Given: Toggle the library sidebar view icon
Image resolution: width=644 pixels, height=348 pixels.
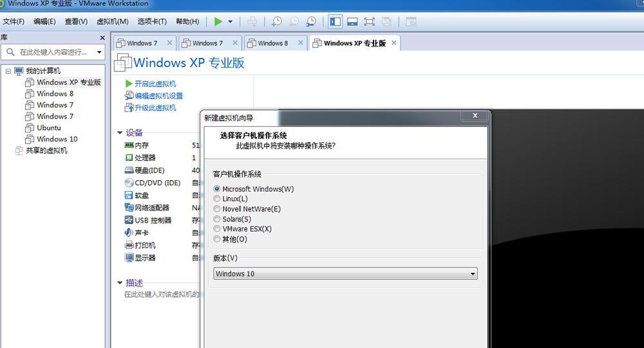Looking at the screenshot, I should point(335,21).
